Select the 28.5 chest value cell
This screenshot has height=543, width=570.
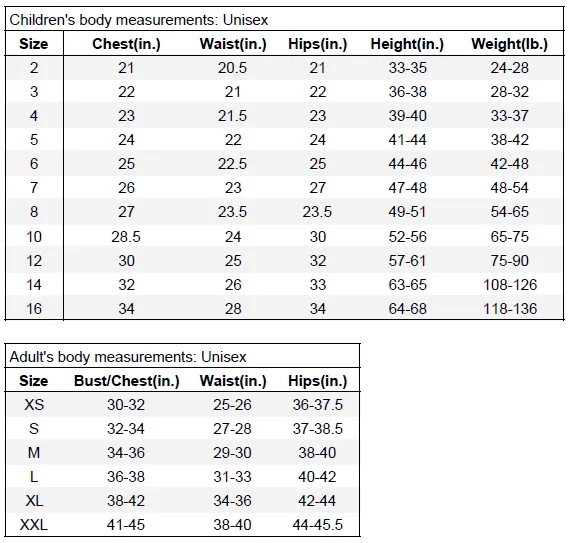[126, 237]
